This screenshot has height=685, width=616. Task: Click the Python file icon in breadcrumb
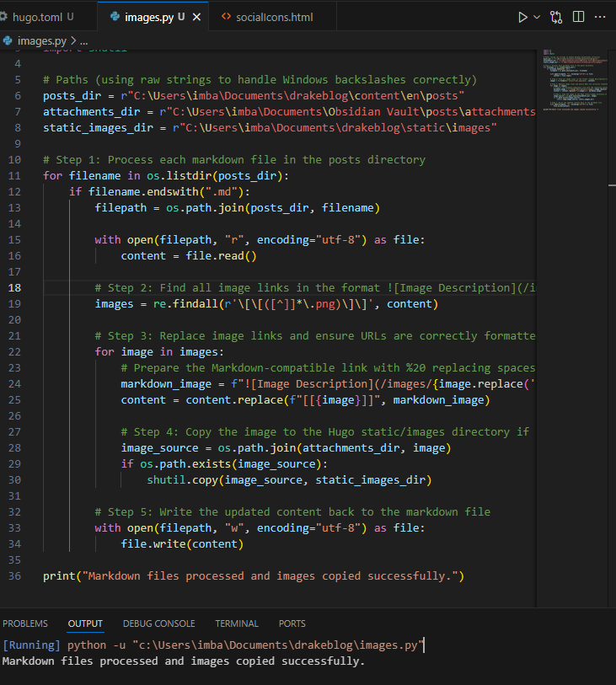8,40
